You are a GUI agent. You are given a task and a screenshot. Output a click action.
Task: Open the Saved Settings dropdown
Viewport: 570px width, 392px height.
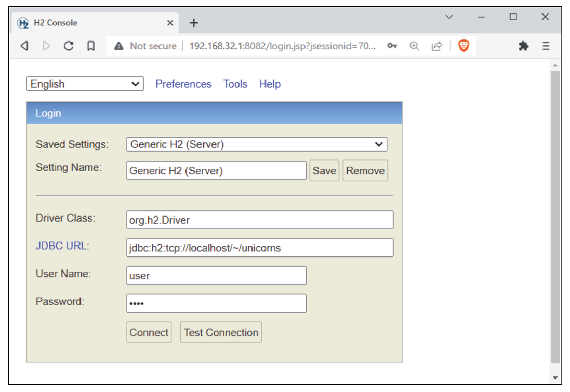[x=257, y=144]
